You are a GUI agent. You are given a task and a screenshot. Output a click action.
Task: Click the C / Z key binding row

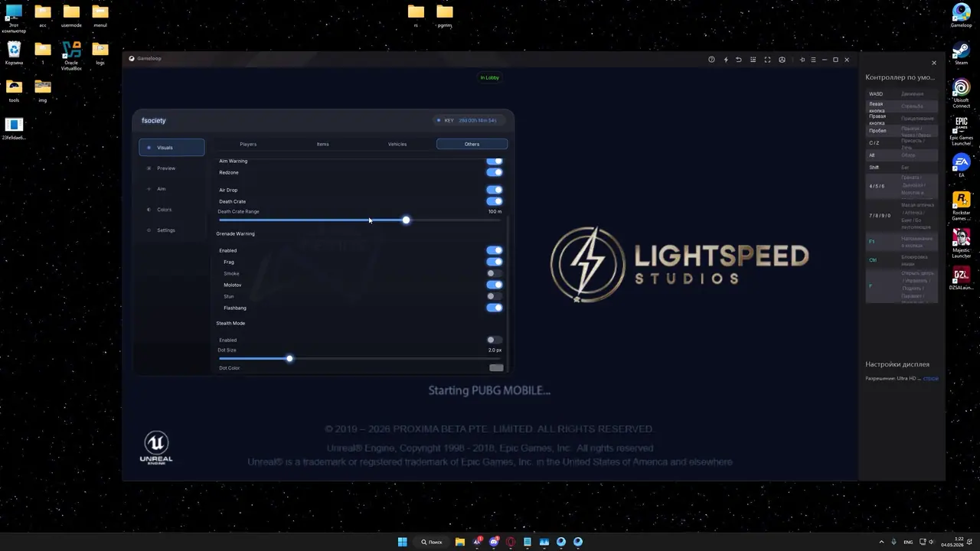(902, 143)
